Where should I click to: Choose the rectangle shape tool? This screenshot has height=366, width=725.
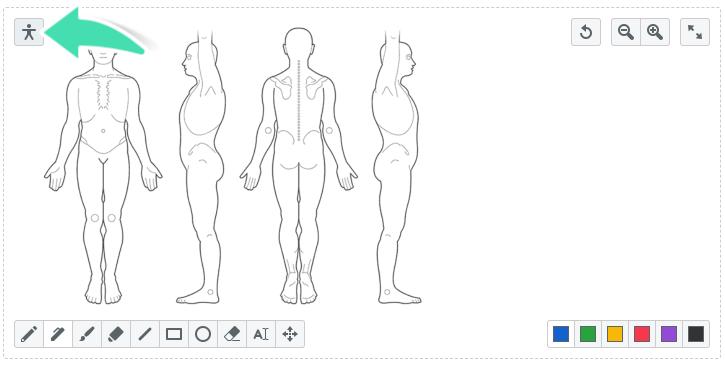(174, 334)
